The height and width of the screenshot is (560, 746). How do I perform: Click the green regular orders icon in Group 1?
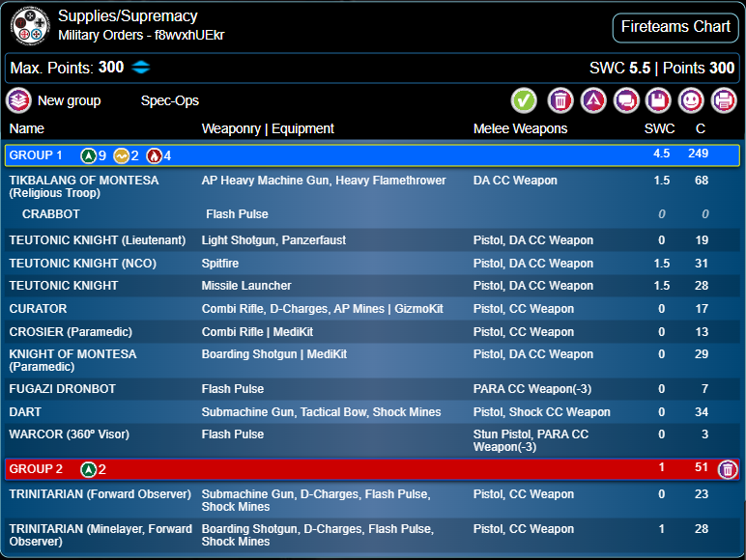click(x=88, y=155)
